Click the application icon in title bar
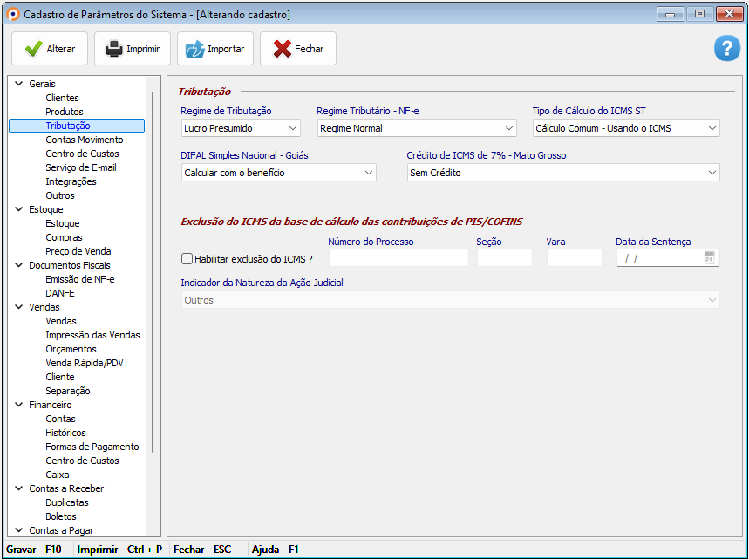Screen dimensions: 749x560 [x=12, y=15]
